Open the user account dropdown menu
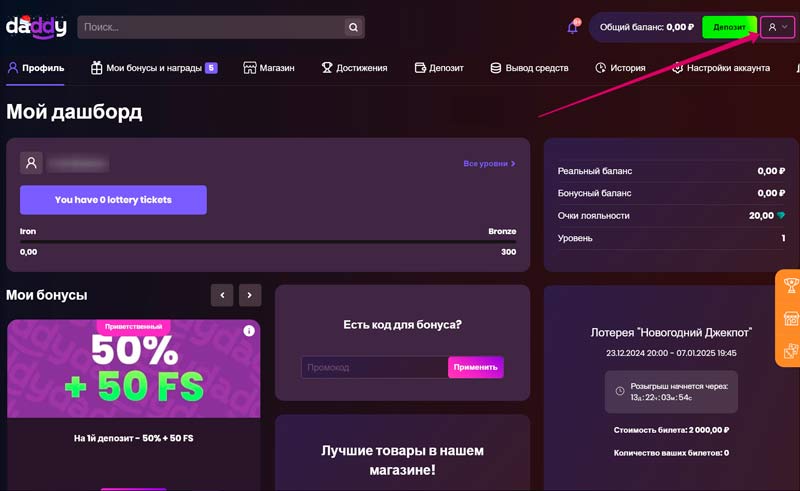This screenshot has width=800, height=491. point(777,27)
